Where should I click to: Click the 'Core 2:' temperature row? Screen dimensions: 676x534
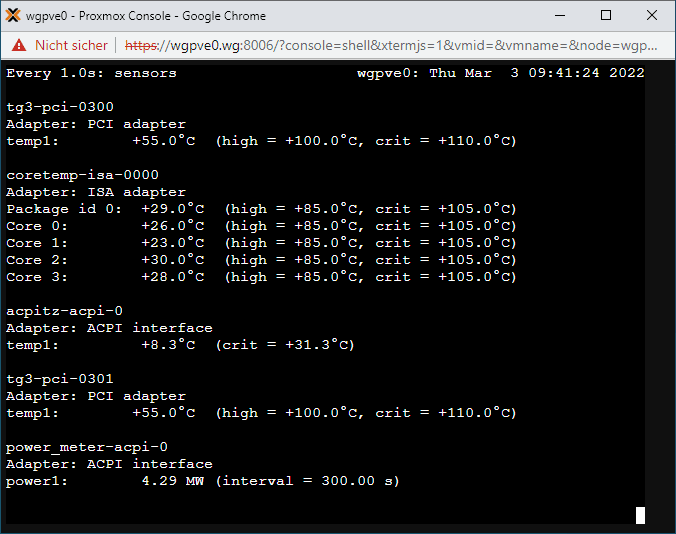261,260
